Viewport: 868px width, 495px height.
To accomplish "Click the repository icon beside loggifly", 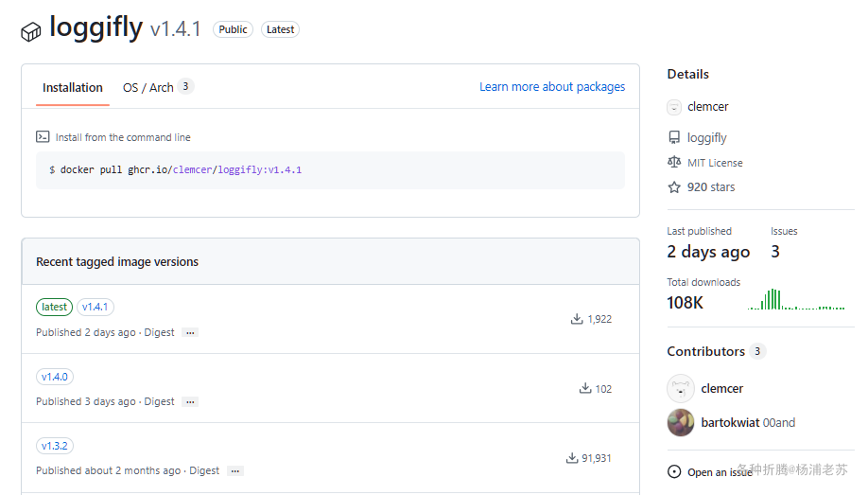I will (674, 137).
